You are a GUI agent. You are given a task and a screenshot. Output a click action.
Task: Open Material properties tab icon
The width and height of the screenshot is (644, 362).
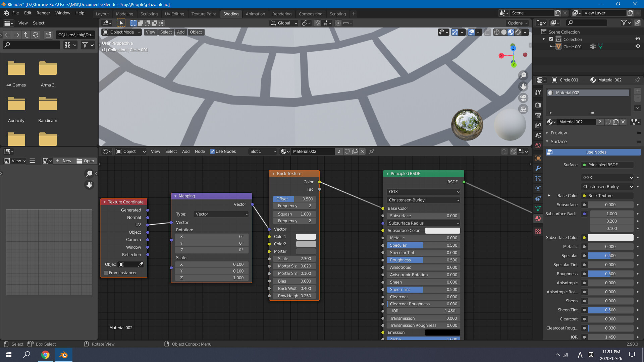[538, 219]
